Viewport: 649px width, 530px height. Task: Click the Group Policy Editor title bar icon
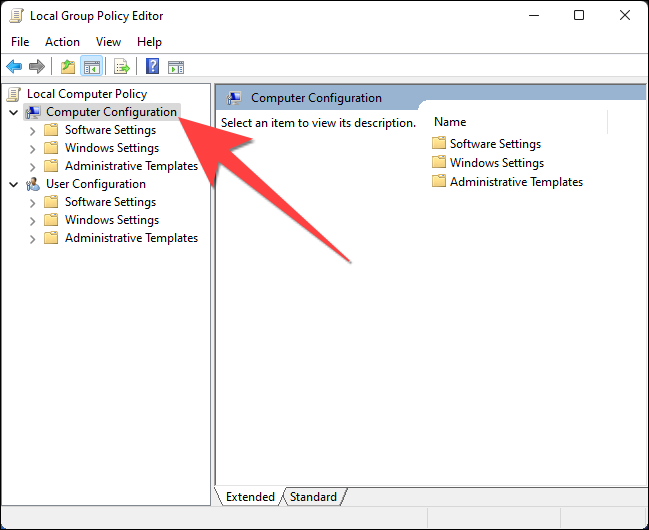click(17, 16)
